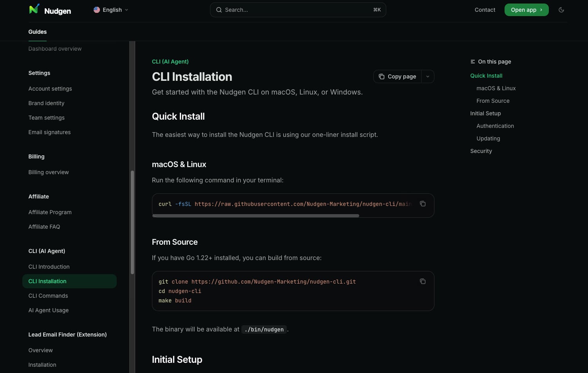Click the Lead Email Finder (Extension) header

click(x=67, y=335)
